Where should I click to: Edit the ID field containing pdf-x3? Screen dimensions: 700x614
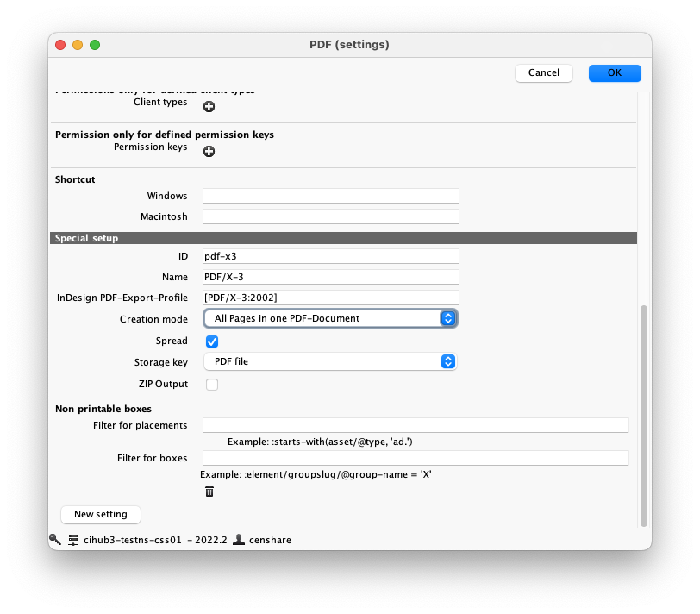[x=330, y=256]
